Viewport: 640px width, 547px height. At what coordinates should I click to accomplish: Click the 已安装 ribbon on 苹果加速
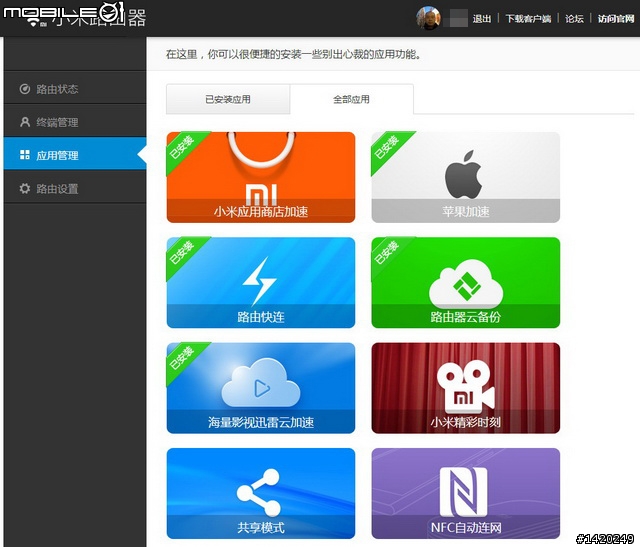click(387, 147)
